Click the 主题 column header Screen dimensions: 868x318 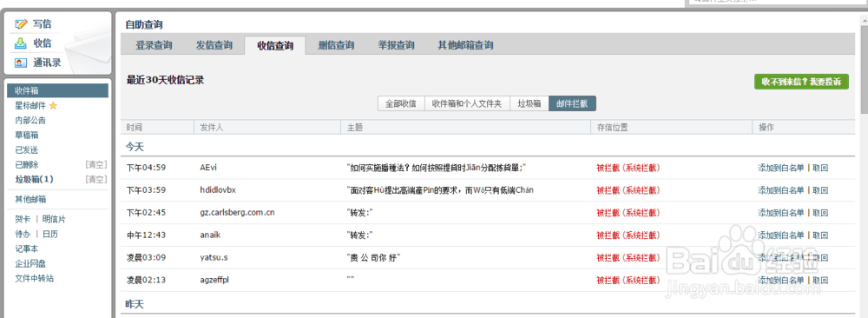355,128
